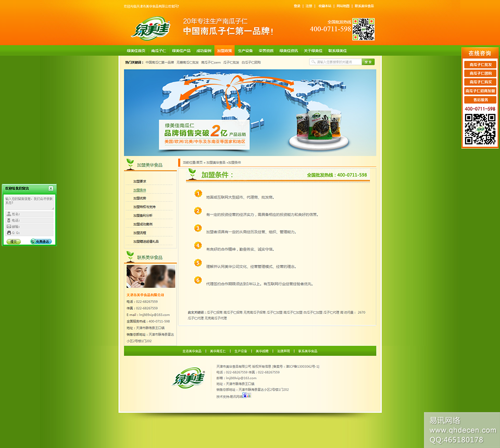Click hot keyword 南瓜子仁oem
Image resolution: width=500 pixels, height=448 pixels.
(x=211, y=62)
